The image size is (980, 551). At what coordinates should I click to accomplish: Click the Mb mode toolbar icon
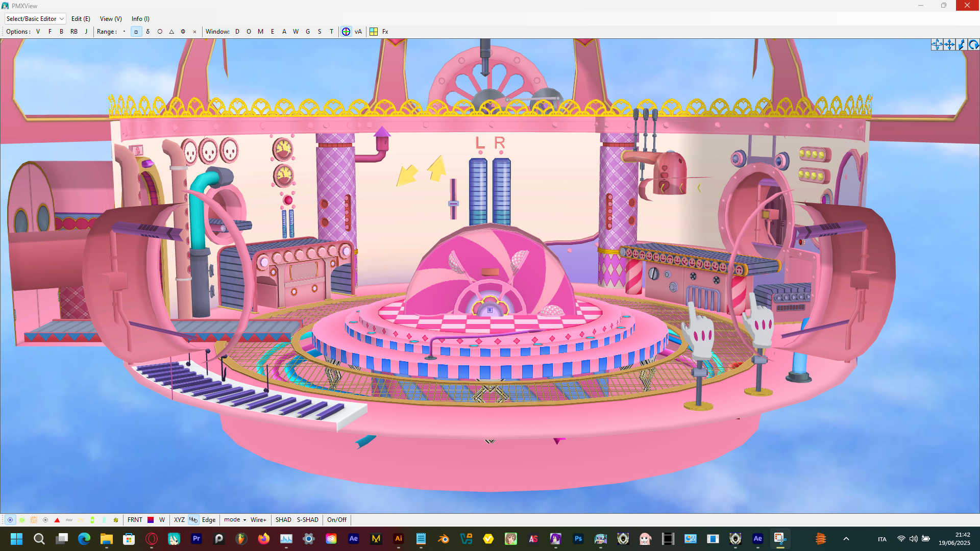pyautogui.click(x=193, y=520)
